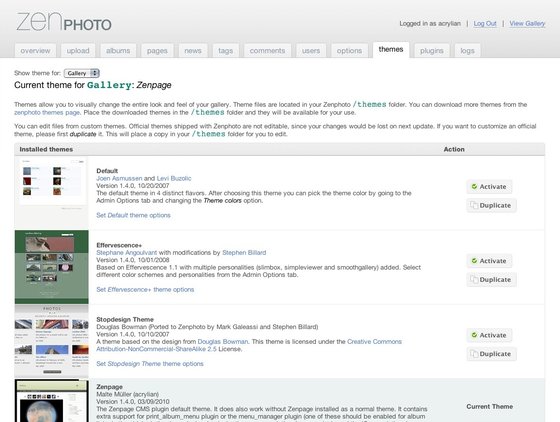Click 'Version 1.4.0, 03/09/2010' text
The height and width of the screenshot is (422, 560).
tap(132, 401)
